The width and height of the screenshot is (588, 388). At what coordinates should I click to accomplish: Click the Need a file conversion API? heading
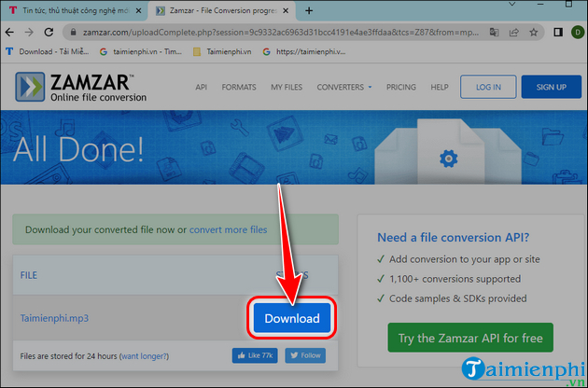tap(453, 237)
